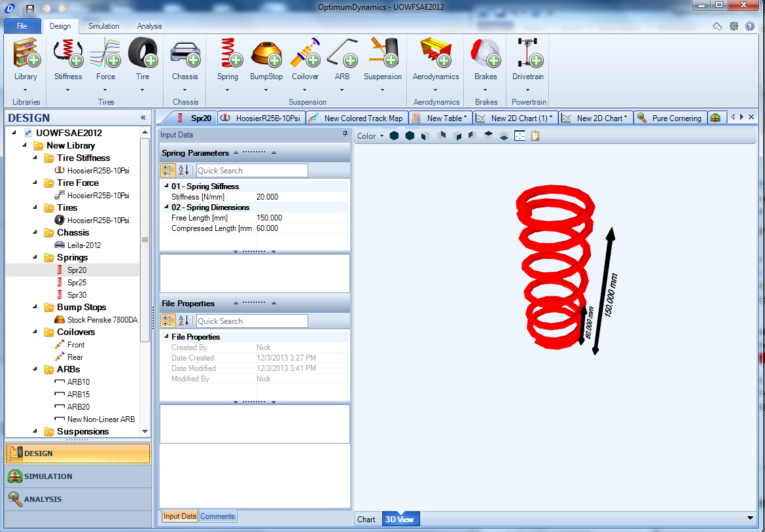The width and height of the screenshot is (765, 532).
Task: Click the project tree vertical scrollbar
Action: (145, 239)
